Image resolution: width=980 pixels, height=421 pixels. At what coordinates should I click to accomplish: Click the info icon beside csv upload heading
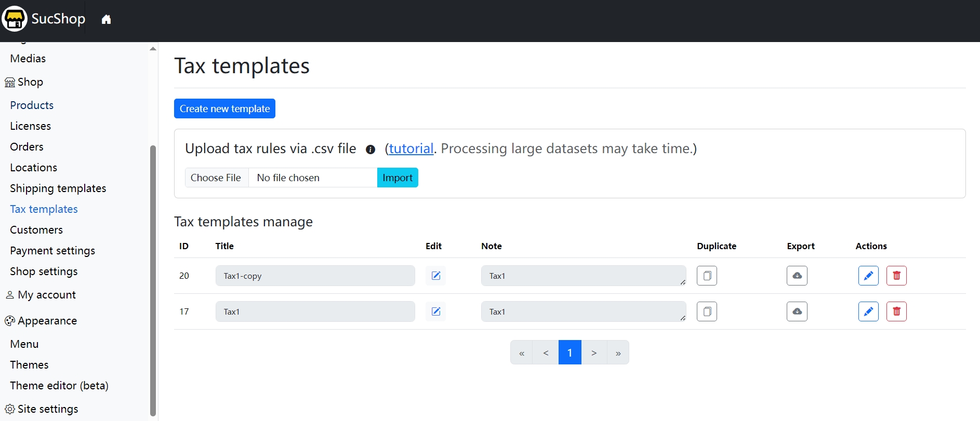[370, 150]
